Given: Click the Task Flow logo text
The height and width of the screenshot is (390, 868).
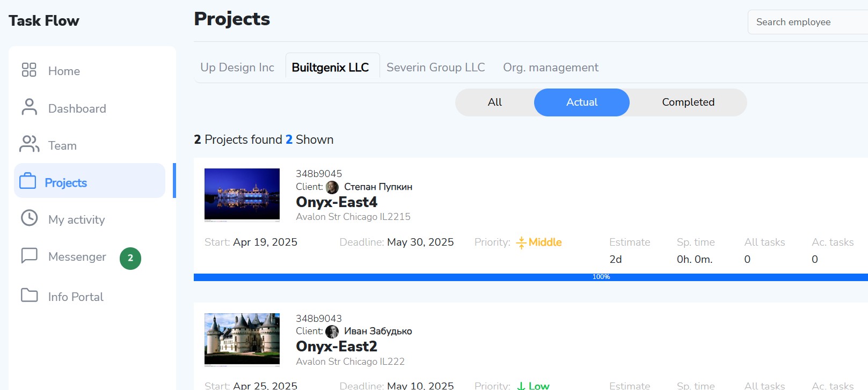Looking at the screenshot, I should [44, 21].
